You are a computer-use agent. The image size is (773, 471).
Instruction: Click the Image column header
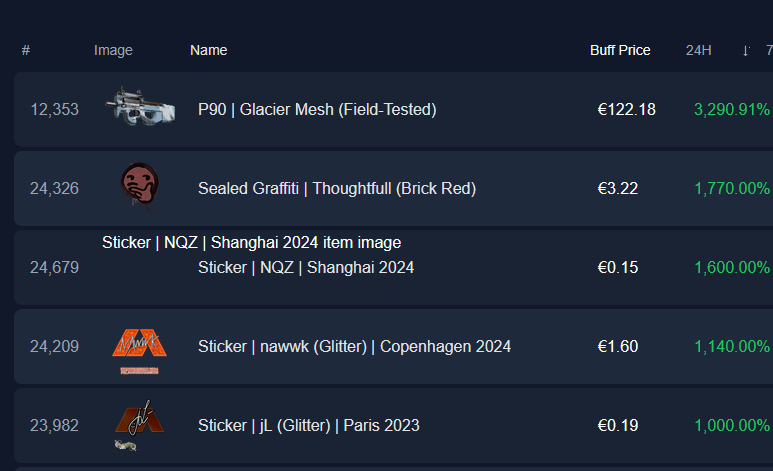coord(113,50)
